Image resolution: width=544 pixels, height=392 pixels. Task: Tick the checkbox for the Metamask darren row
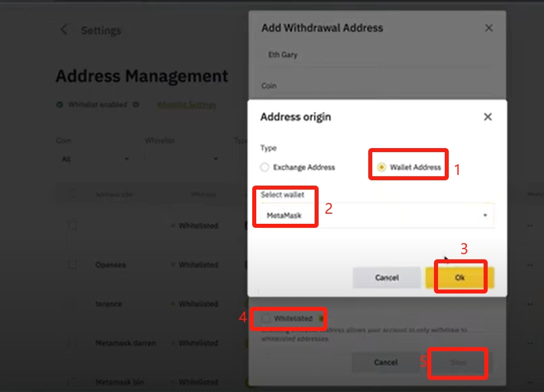point(72,343)
